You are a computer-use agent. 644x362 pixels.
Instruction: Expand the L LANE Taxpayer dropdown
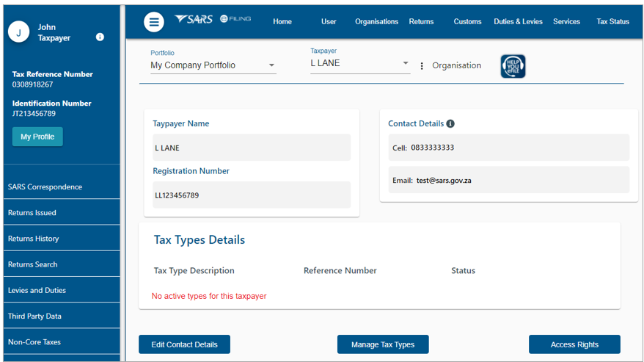(x=360, y=63)
